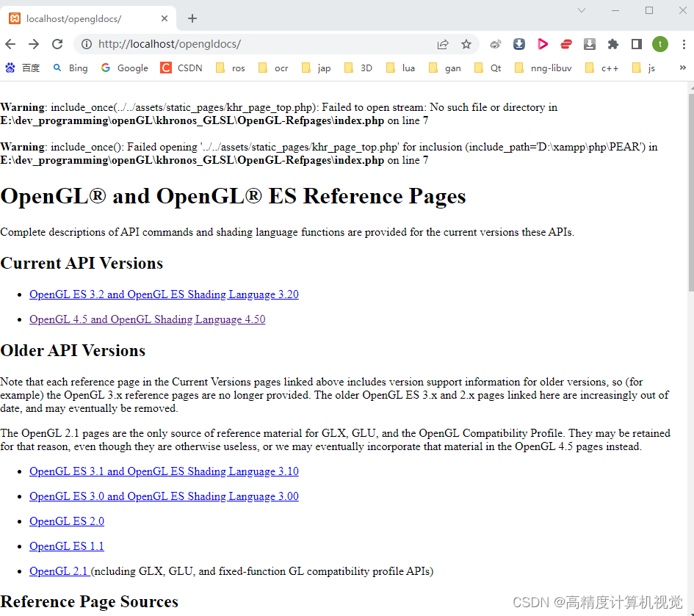Open the blue download extension icon

click(518, 44)
